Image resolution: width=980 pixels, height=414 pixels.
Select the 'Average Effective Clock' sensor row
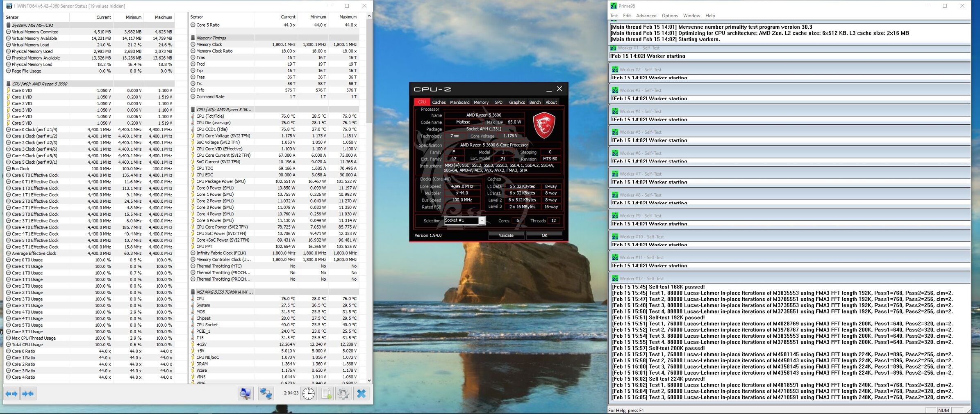tap(90, 253)
